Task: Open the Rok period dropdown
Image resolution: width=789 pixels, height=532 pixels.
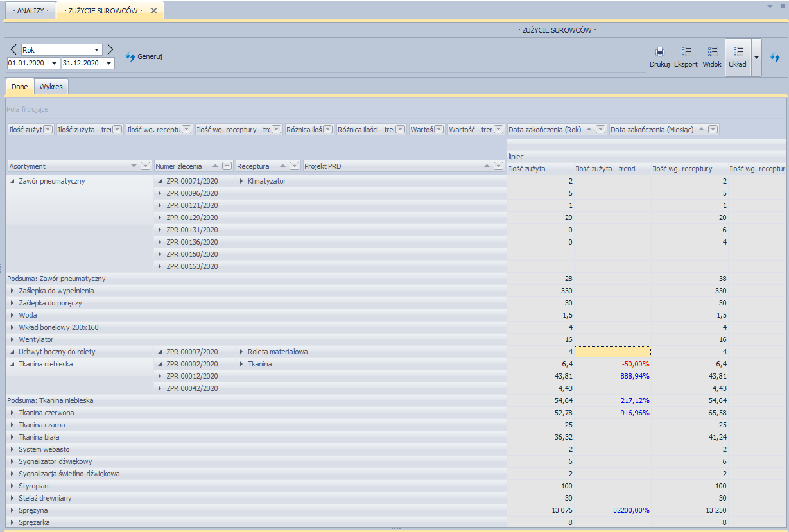Action: 97,50
